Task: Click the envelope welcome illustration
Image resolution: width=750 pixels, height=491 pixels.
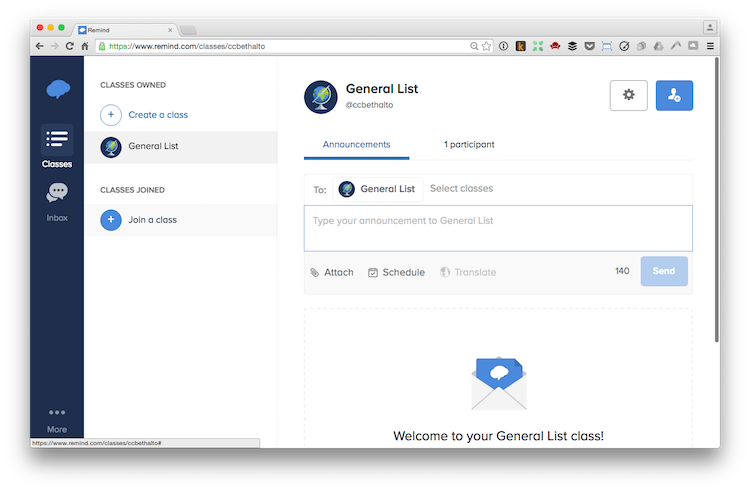Action: (498, 383)
